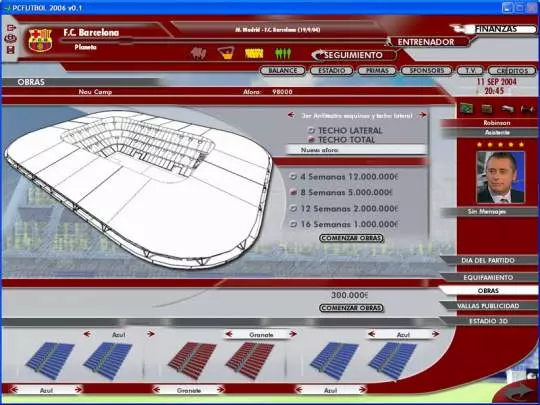Click right arrow of Azul selector above rightmost seats

pyautogui.click(x=436, y=334)
